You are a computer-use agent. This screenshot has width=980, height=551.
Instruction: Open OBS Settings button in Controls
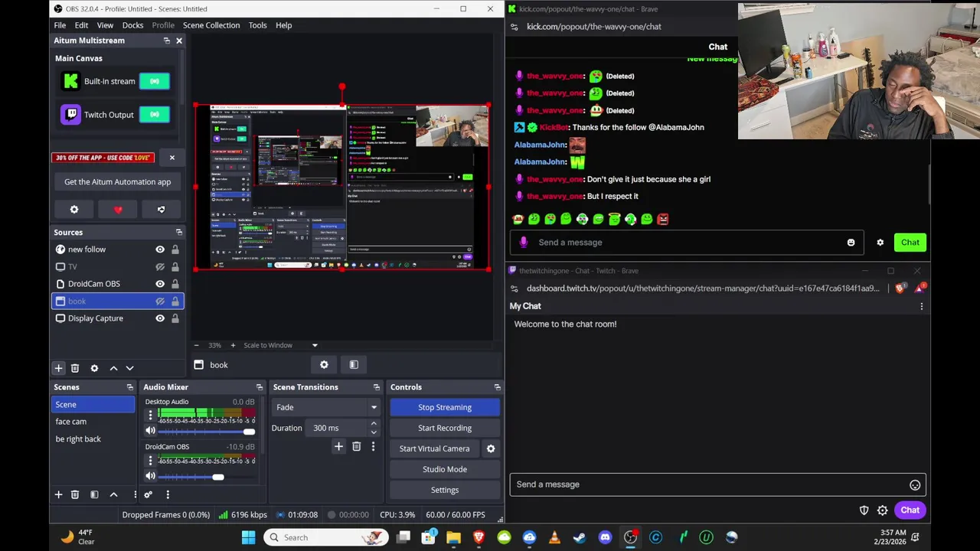(445, 490)
